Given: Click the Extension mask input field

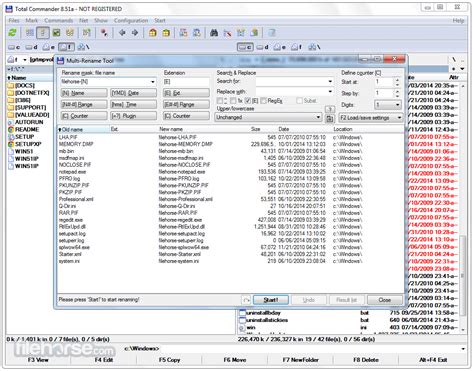Looking at the screenshot, I should pyautogui.click(x=186, y=82).
